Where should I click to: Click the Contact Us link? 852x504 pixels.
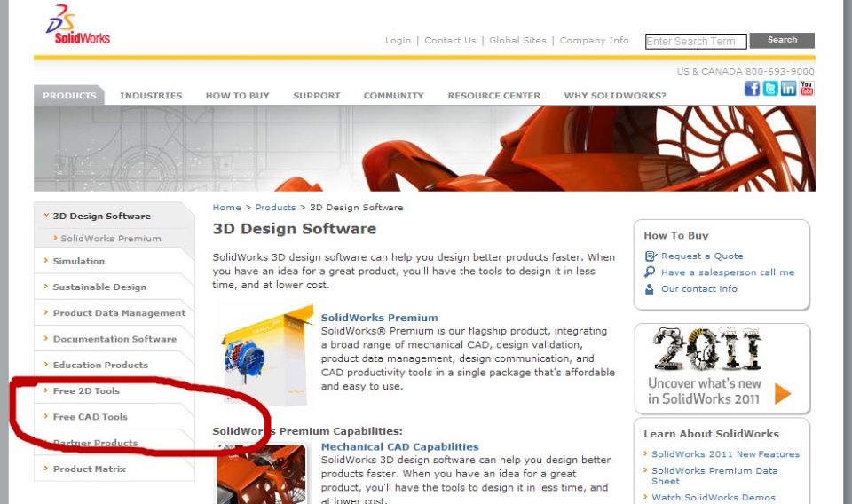(450, 41)
